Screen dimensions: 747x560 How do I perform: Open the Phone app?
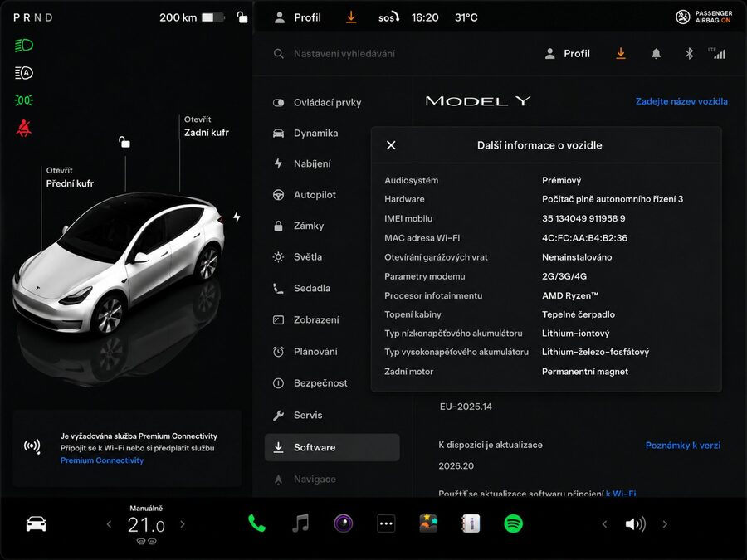256,523
